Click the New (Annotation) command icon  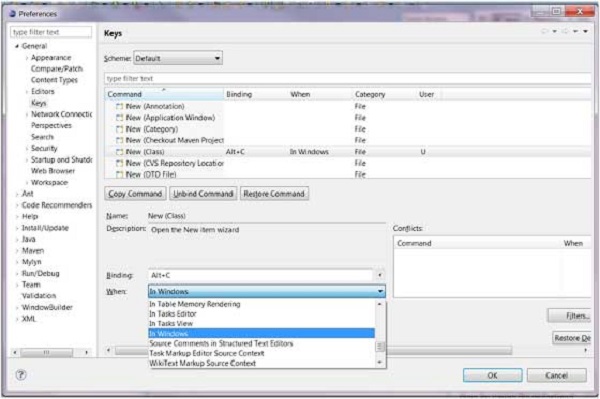click(120, 106)
